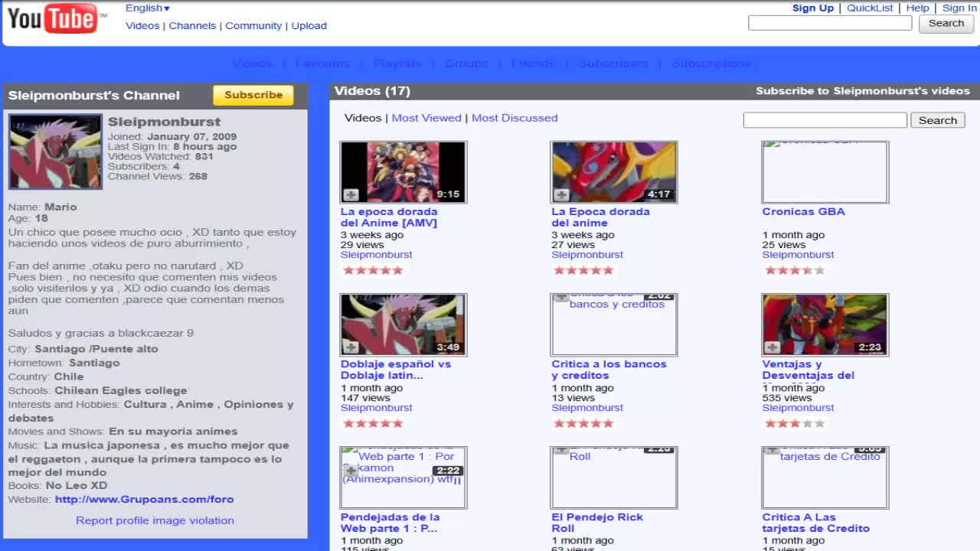Click plus icon on 4:17 video thumbnail
Image resolution: width=980 pixels, height=551 pixels.
(561, 194)
